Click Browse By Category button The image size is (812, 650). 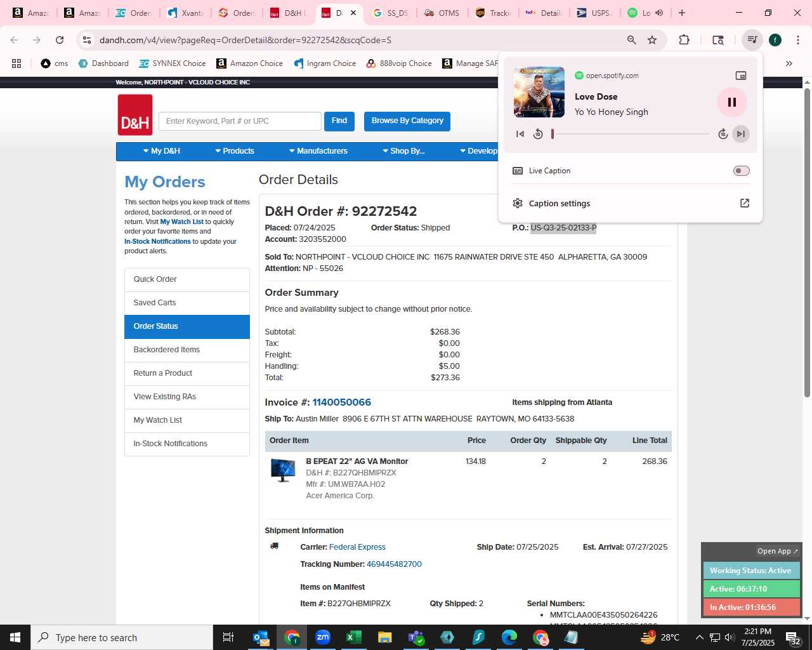[407, 121]
